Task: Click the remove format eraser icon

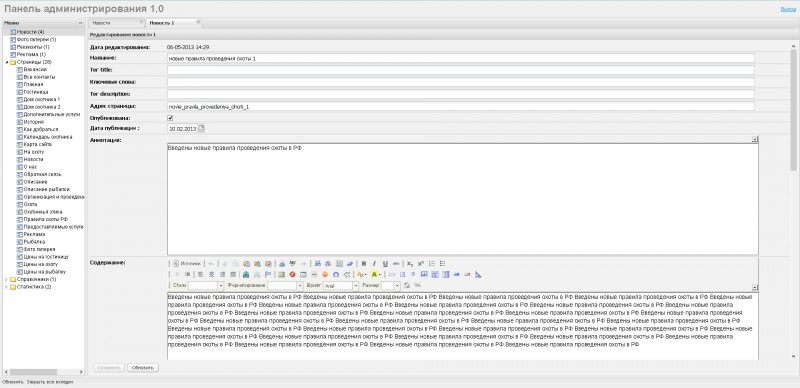Action: coord(350,263)
